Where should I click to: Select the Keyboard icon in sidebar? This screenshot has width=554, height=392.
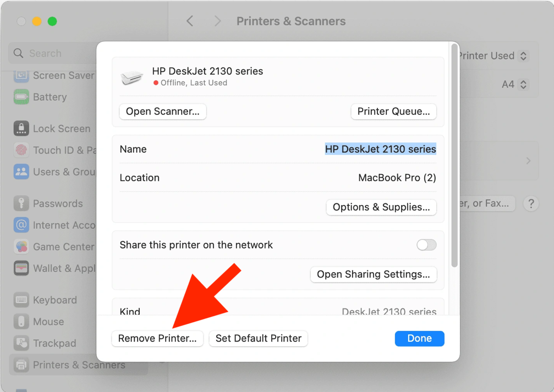(21, 300)
